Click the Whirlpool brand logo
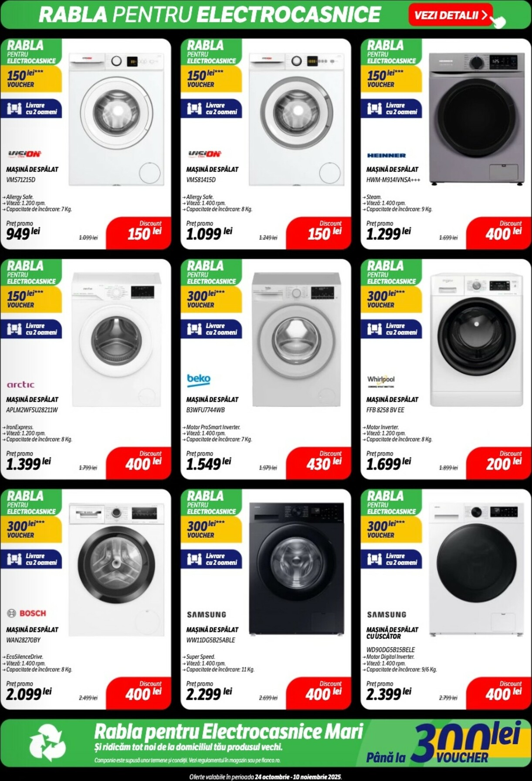 [x=381, y=381]
